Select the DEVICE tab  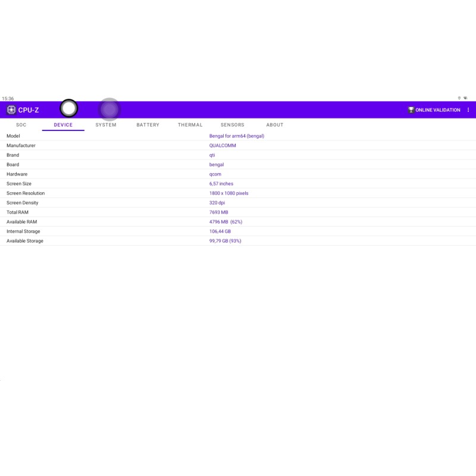pos(63,125)
